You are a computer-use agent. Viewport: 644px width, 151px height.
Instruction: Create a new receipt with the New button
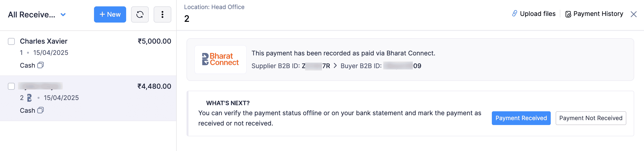[x=110, y=14]
